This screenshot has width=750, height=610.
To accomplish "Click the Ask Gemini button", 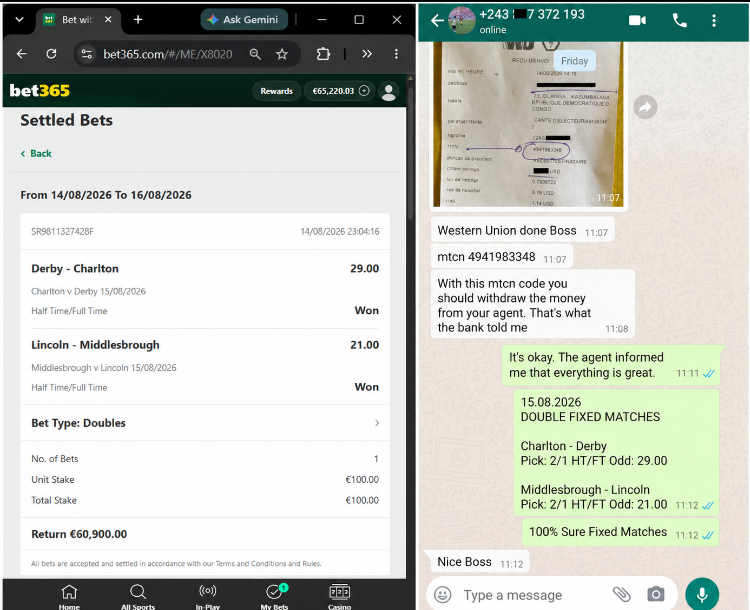I will 244,20.
